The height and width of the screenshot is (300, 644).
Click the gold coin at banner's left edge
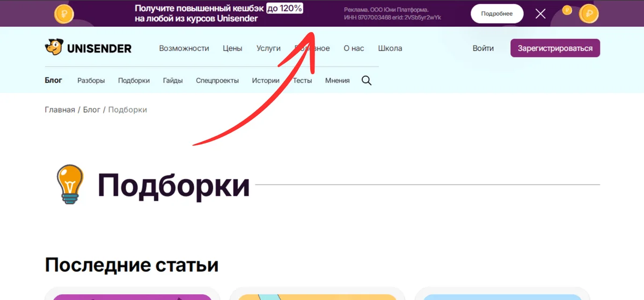[64, 13]
